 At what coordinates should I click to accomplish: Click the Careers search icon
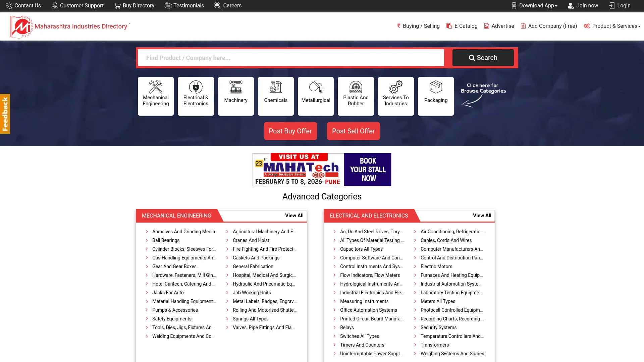[218, 6]
